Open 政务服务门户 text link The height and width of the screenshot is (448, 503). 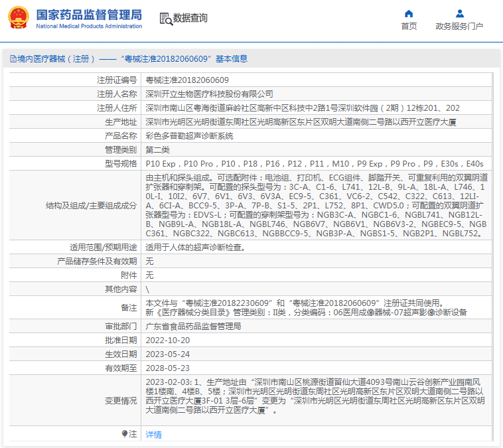pyautogui.click(x=459, y=27)
